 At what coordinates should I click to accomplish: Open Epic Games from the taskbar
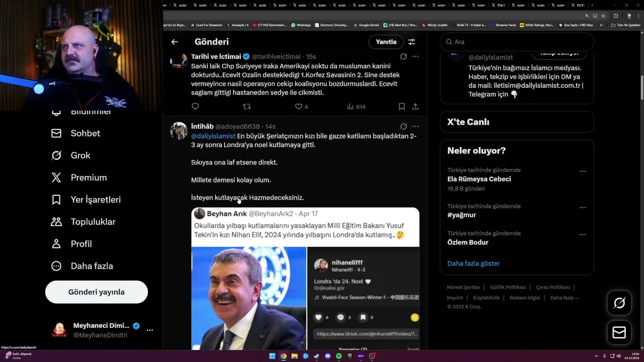[350, 356]
